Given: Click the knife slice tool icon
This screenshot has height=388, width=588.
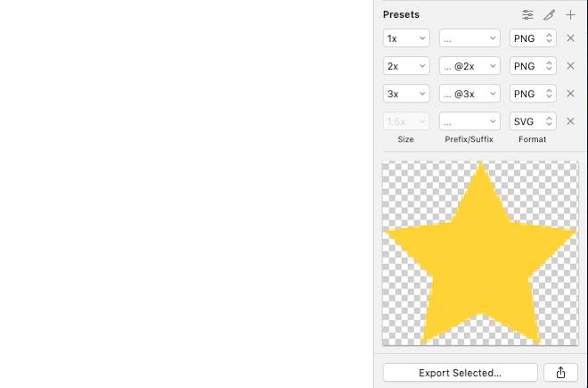Looking at the screenshot, I should (550, 14).
